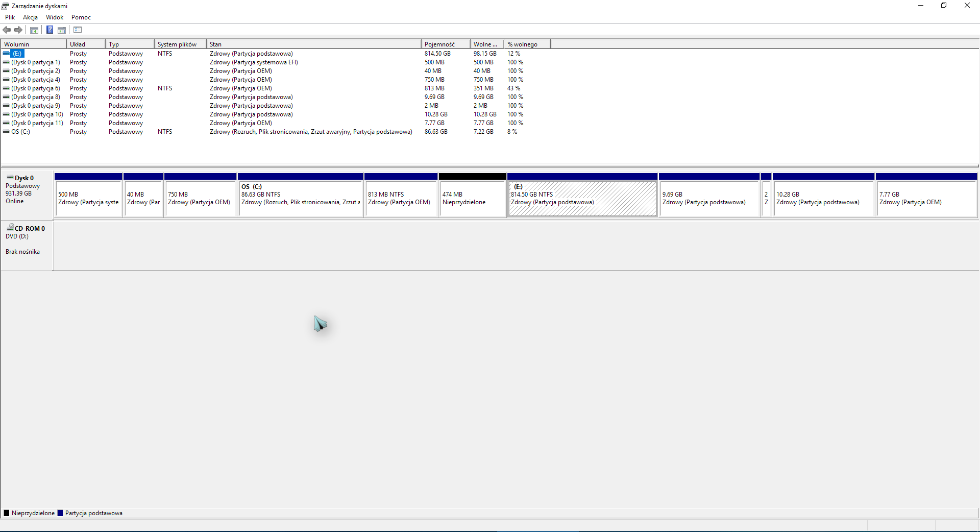Click the 43 % free cell

coord(513,88)
